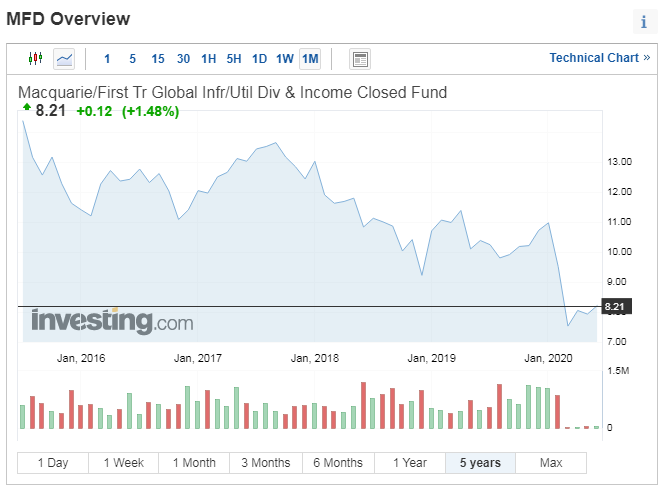The width and height of the screenshot is (666, 498).
Task: Show the 1 Month range
Action: point(194,463)
